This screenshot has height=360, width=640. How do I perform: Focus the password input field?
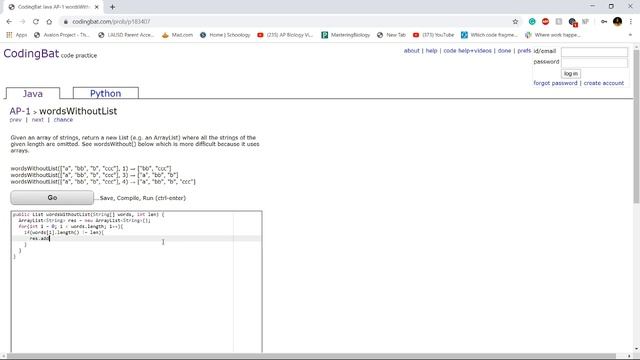594,62
